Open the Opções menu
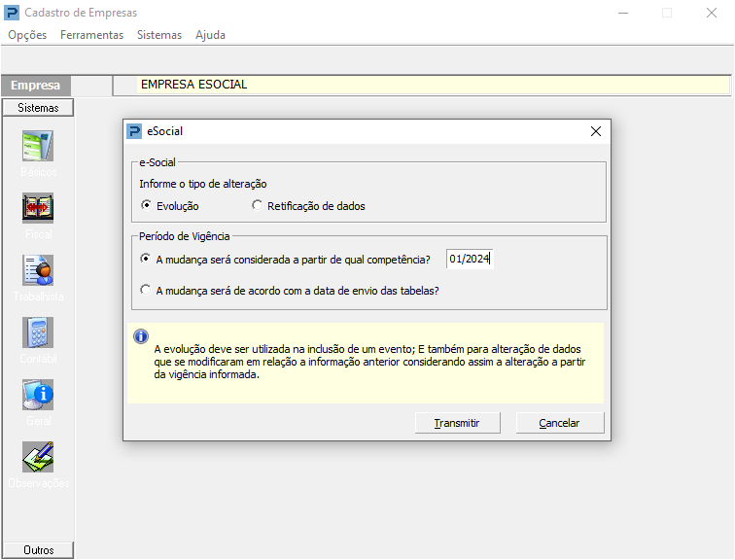The image size is (735, 560). coord(27,35)
